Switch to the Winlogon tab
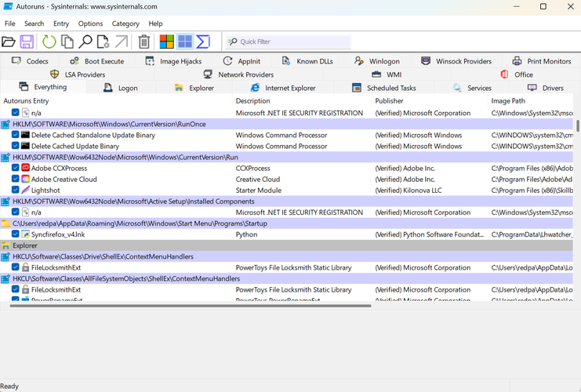Screen dimensions: 581x392 click(377, 61)
